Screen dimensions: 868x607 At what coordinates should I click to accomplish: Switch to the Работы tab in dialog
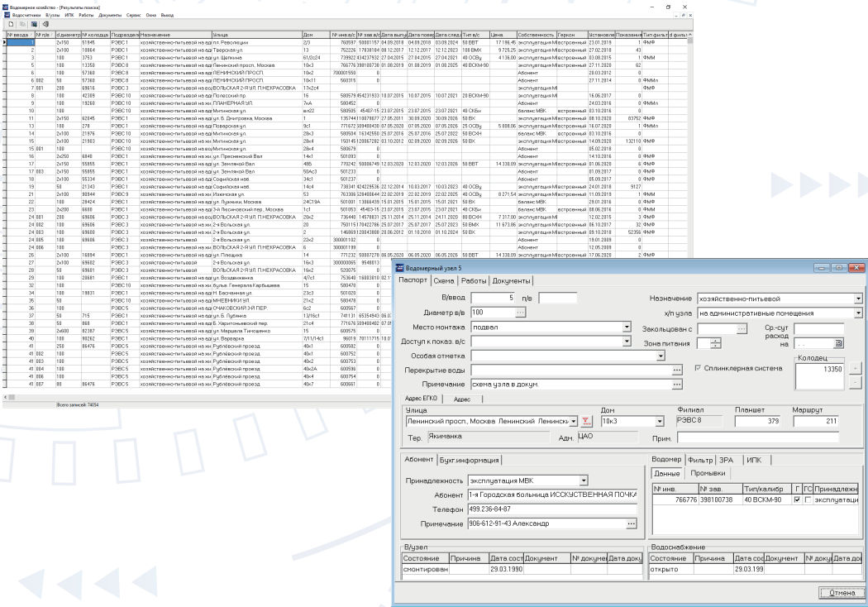coord(474,281)
